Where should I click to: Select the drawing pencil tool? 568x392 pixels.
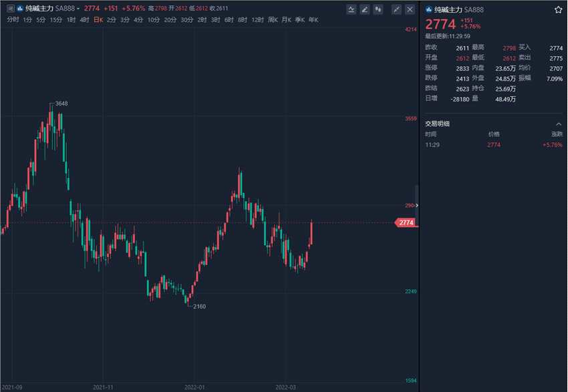(365, 9)
